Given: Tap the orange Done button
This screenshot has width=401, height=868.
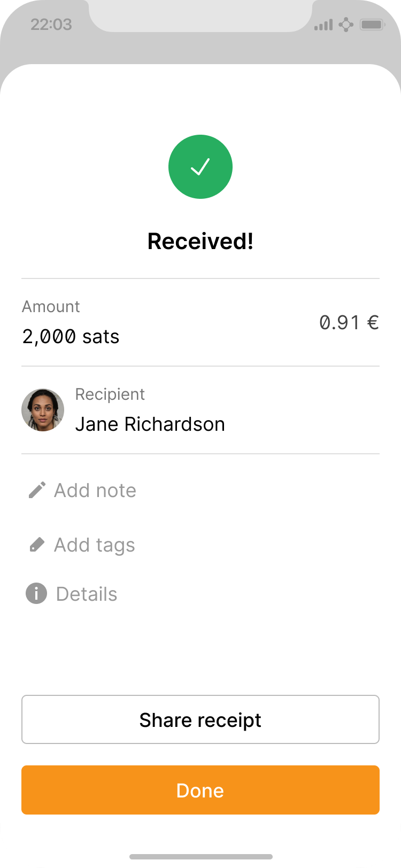Looking at the screenshot, I should point(200,790).
